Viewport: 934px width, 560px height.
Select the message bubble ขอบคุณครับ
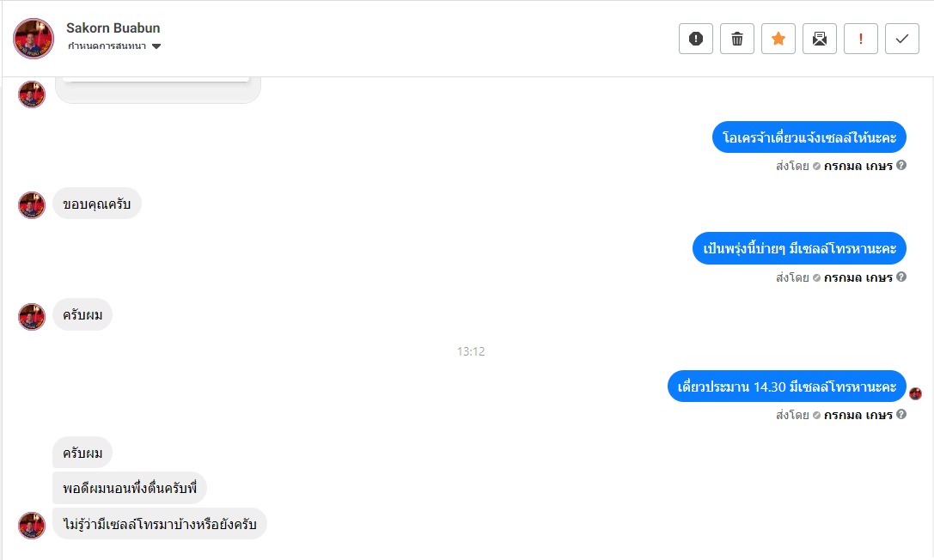[x=96, y=204]
